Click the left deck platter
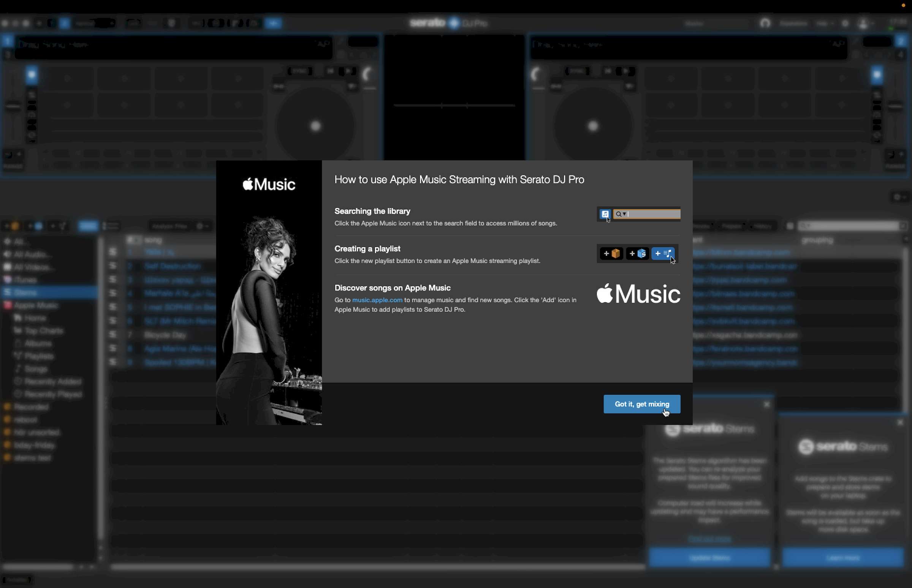This screenshot has height=588, width=912. coord(315,126)
